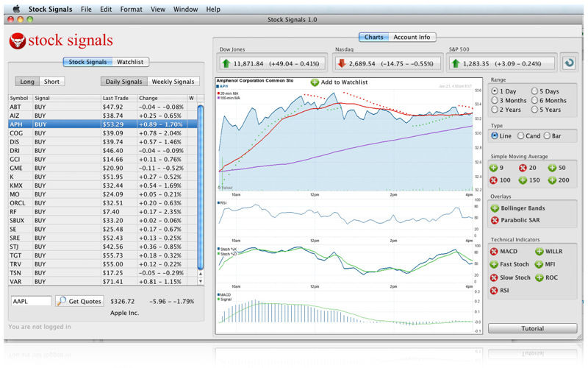Add the MFI indicator

(539, 264)
